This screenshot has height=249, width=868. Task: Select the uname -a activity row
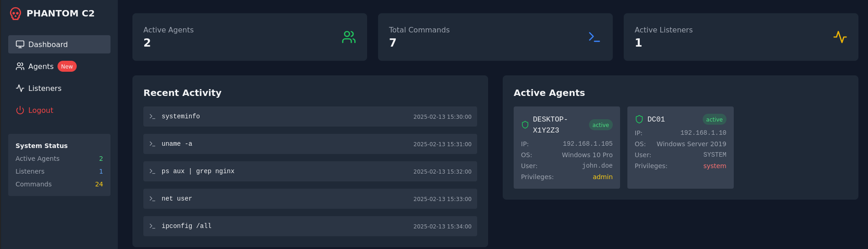point(310,144)
